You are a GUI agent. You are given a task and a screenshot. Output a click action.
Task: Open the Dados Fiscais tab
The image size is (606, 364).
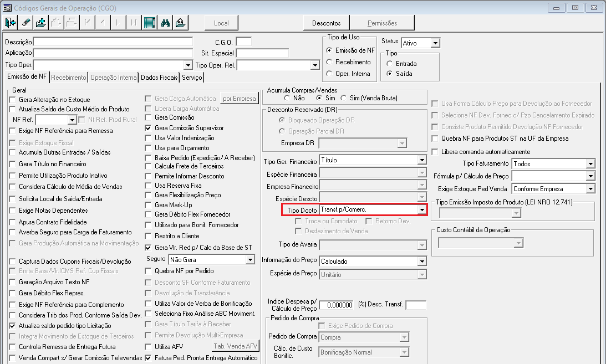159,78
